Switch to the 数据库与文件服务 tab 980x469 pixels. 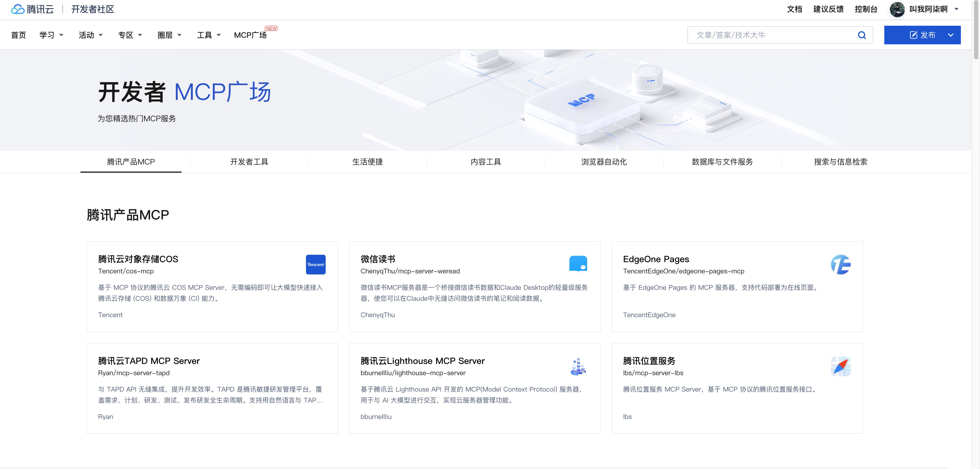point(722,162)
